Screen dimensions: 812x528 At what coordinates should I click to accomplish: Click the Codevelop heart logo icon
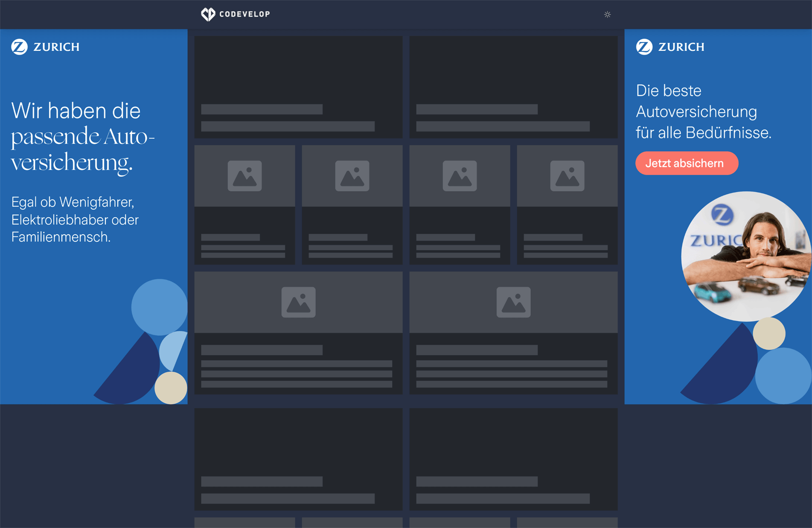coord(208,14)
